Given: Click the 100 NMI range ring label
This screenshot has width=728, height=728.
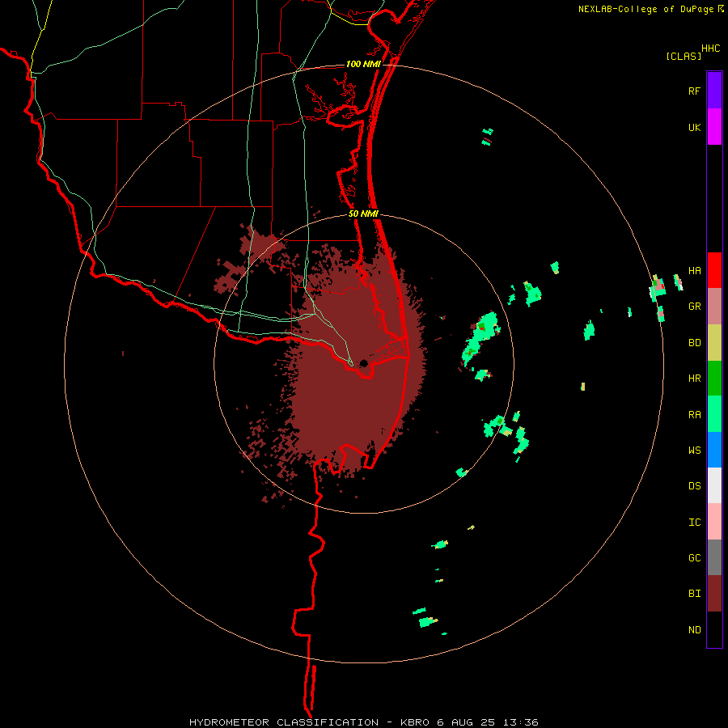Looking at the screenshot, I should (363, 64).
